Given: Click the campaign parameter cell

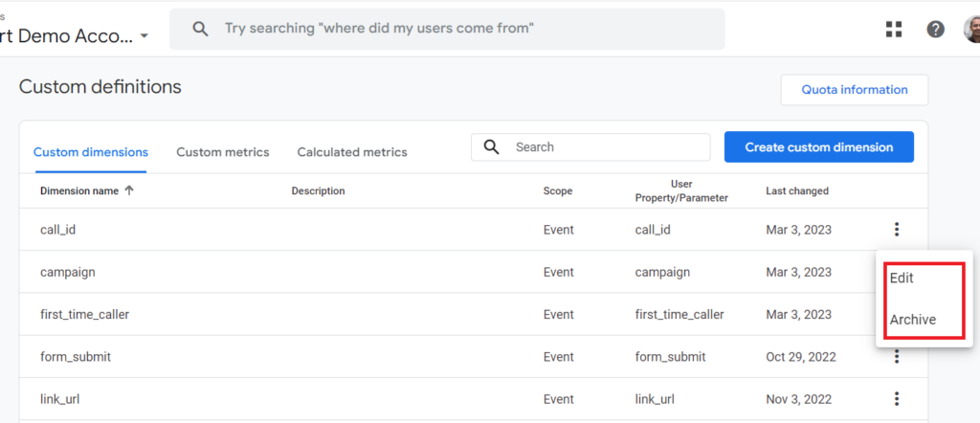Looking at the screenshot, I should click(x=662, y=272).
